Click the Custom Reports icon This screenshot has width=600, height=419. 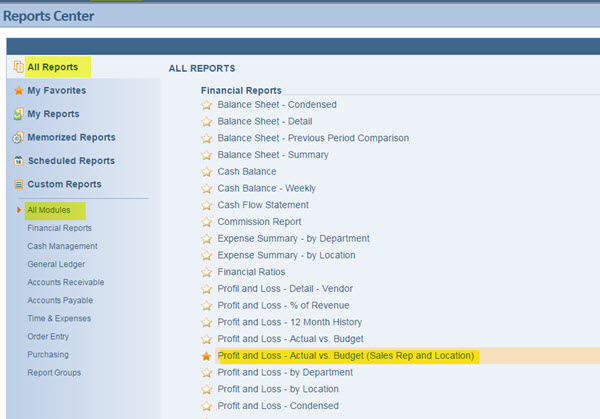pos(18,184)
